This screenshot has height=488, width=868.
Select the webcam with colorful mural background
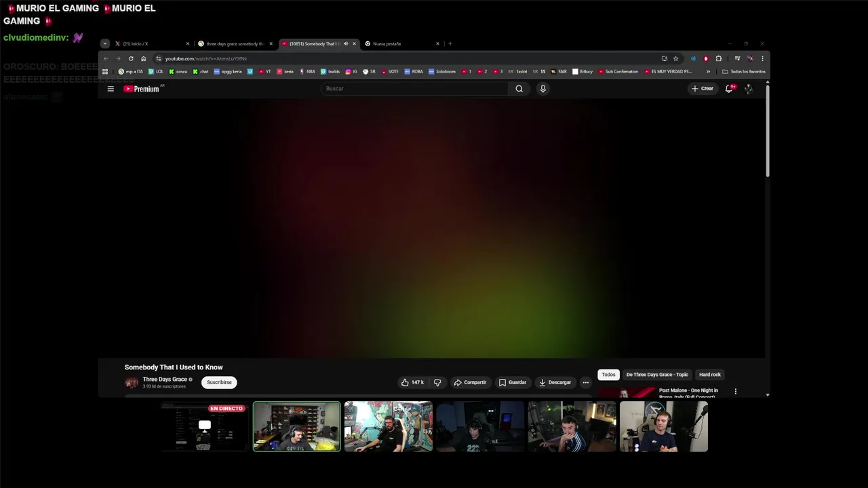(388, 426)
